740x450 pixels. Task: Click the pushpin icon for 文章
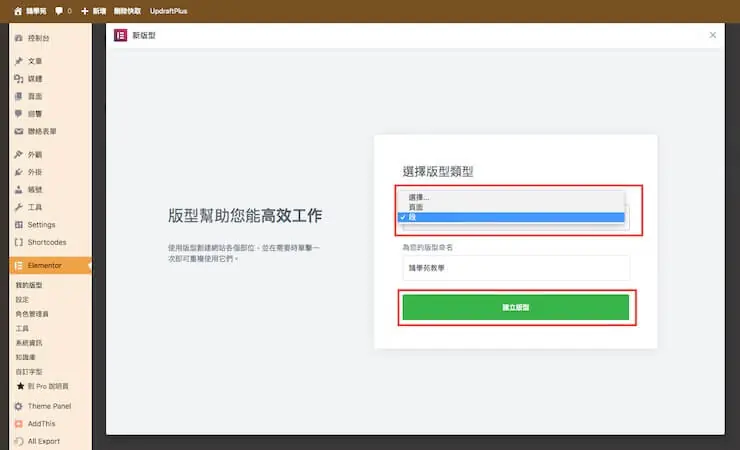(18, 61)
